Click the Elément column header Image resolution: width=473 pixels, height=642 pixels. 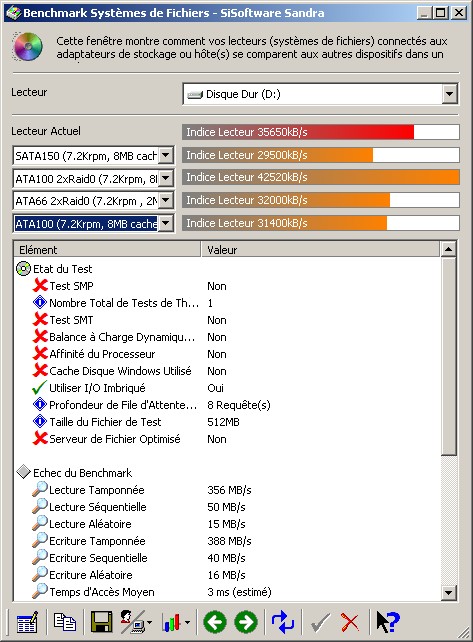(x=107, y=250)
